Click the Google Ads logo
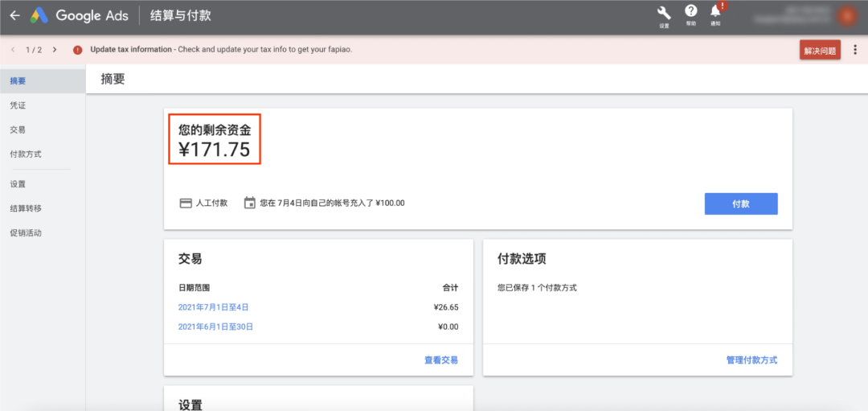The width and height of the screenshot is (868, 411). [x=79, y=16]
